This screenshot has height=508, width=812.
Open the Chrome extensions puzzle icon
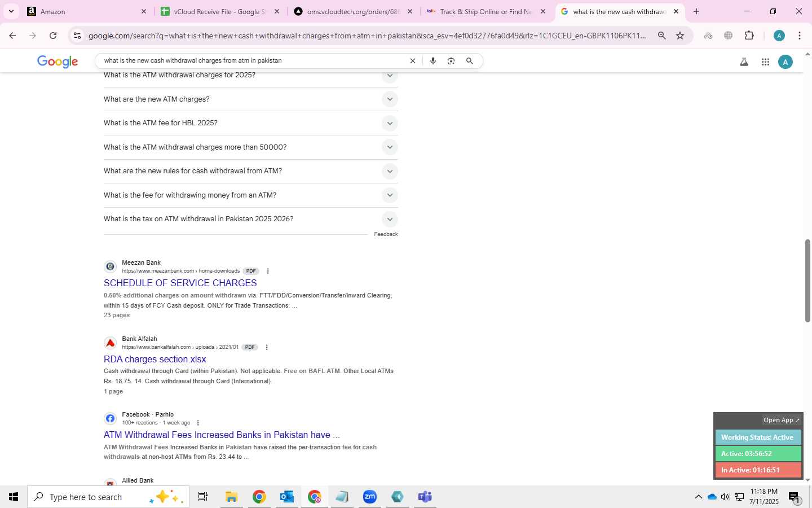point(749,36)
